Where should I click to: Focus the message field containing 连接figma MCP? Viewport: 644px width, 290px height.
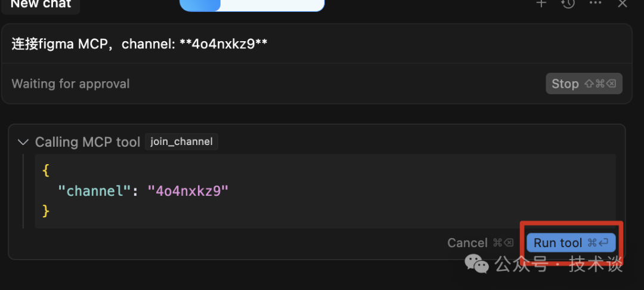click(317, 44)
